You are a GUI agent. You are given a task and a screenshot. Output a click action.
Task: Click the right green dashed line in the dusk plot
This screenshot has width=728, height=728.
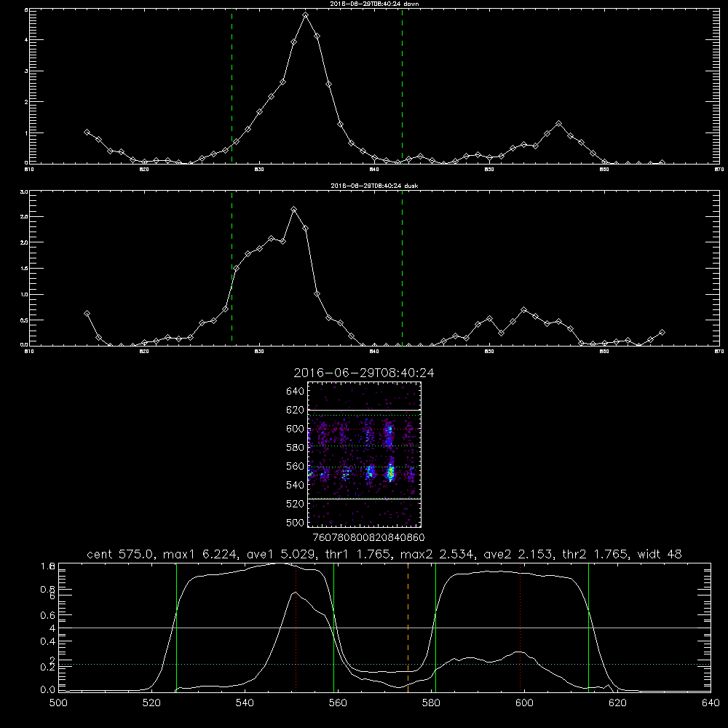coord(402,269)
